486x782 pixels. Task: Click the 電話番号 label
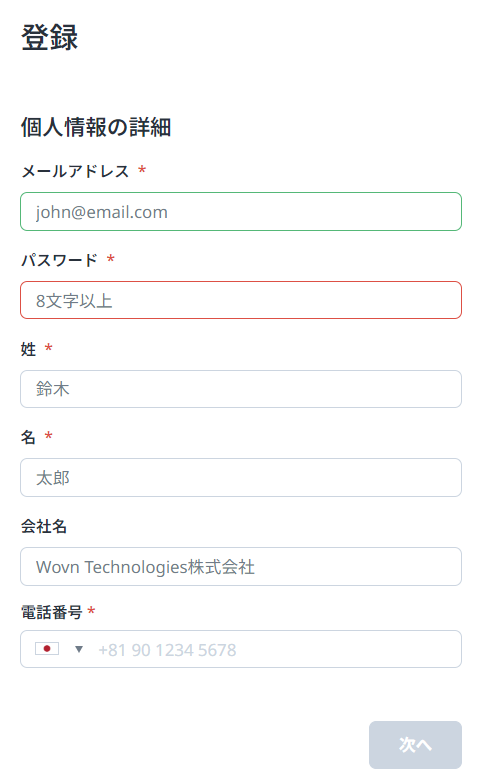coord(52,612)
